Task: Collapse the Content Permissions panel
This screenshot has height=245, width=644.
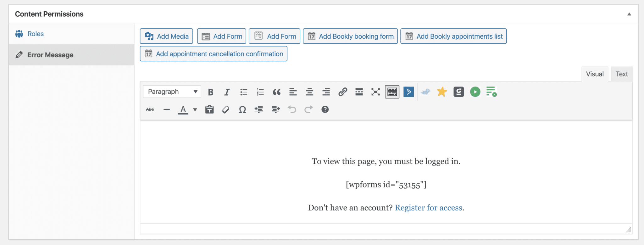Action: 629,14
